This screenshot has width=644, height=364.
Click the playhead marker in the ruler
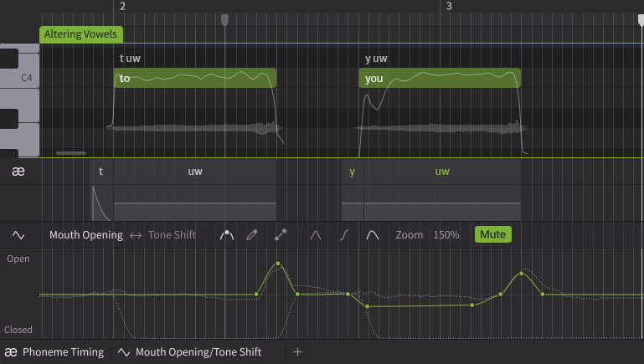pos(224,20)
